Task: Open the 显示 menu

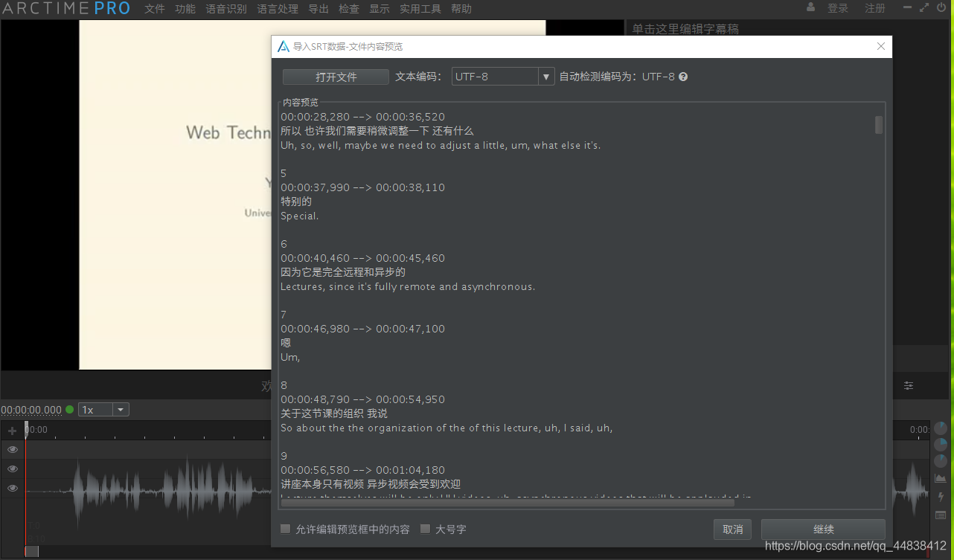Action: [380, 9]
